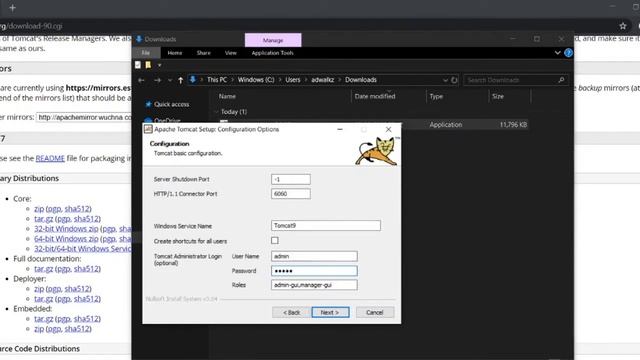Open the File tab in Explorer
The width and height of the screenshot is (640, 360).
click(146, 53)
